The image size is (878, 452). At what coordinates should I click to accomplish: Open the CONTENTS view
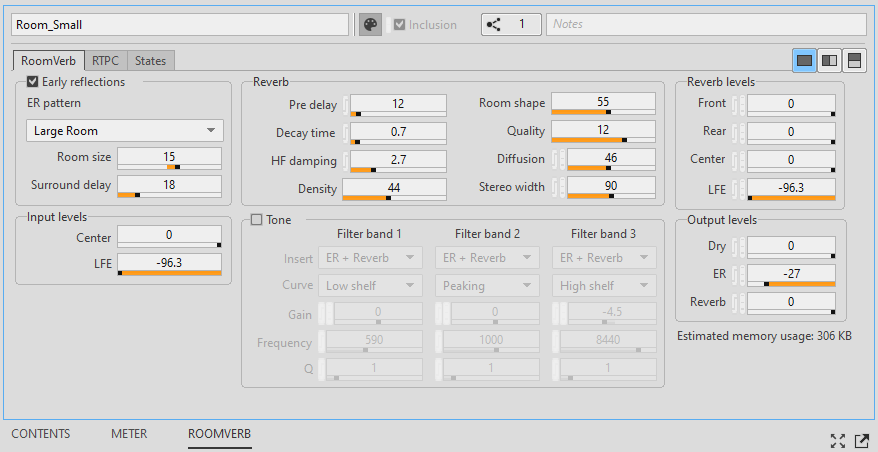41,434
